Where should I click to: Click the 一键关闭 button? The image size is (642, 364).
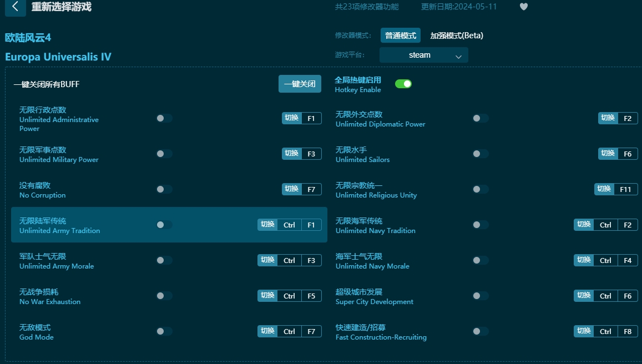pyautogui.click(x=300, y=84)
